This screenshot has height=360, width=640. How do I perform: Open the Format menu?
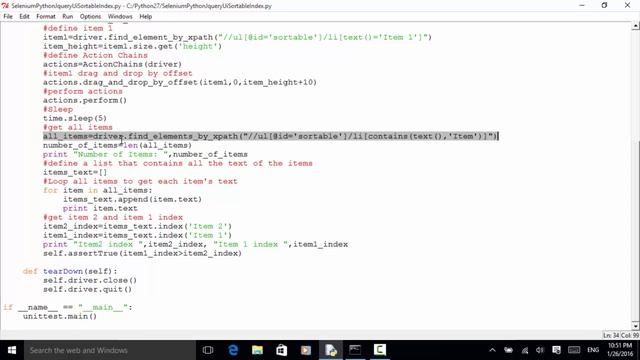pyautogui.click(x=46, y=16)
